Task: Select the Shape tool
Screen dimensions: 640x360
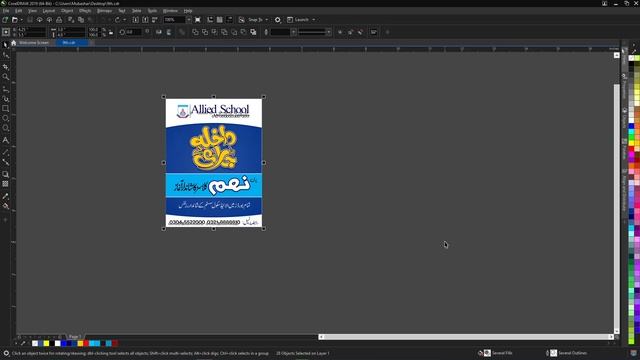Action: [x=5, y=55]
